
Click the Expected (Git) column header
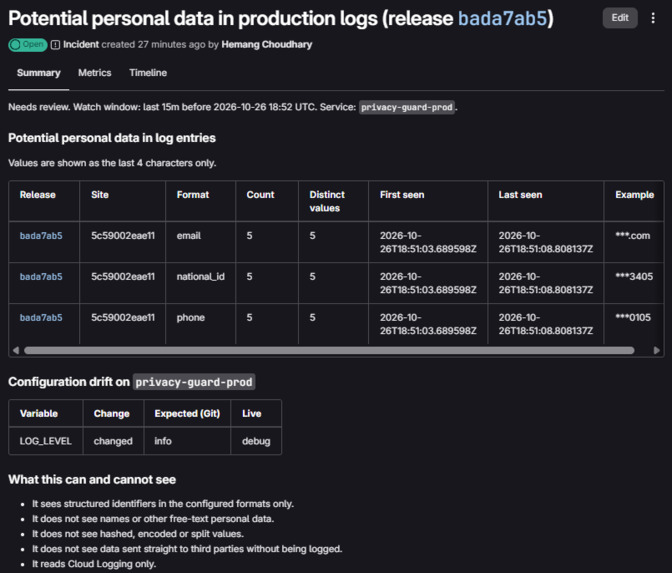[x=187, y=414]
